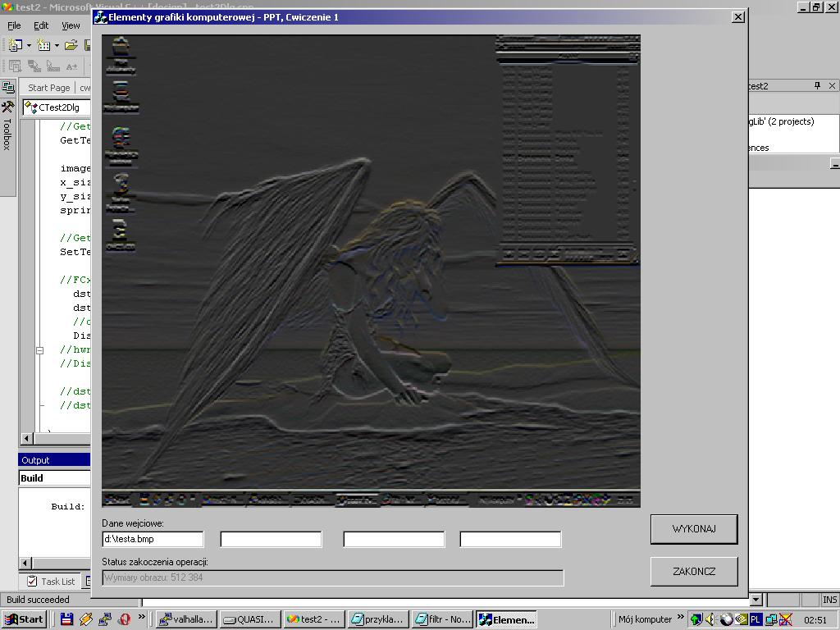Open the Edit menu
This screenshot has width=840, height=630.
(x=41, y=25)
